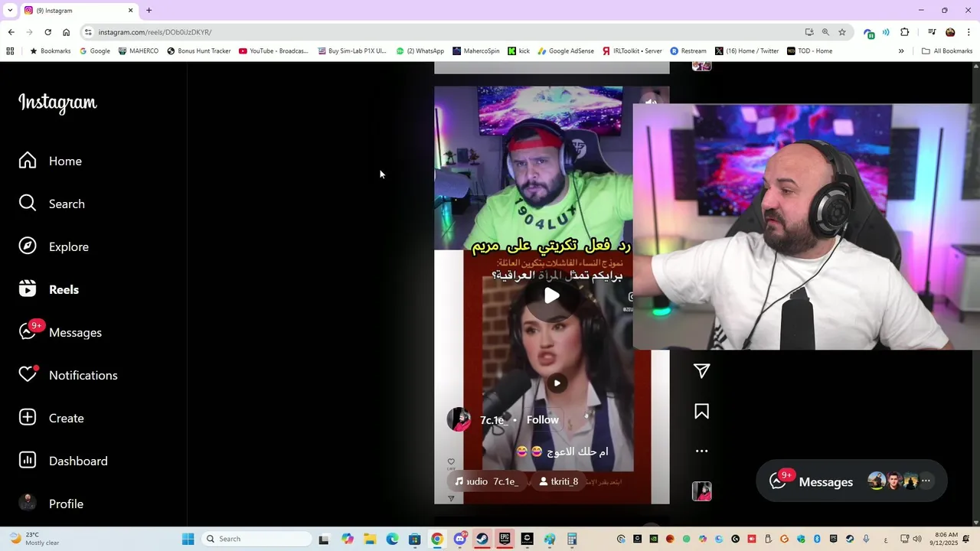
Task: Open the browser home page button
Action: point(66,32)
